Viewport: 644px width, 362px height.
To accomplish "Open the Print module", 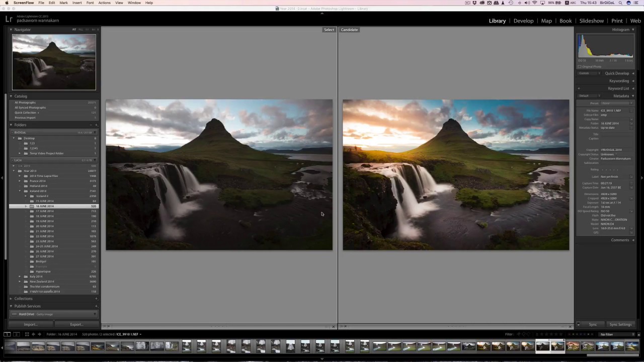I will 617,21.
